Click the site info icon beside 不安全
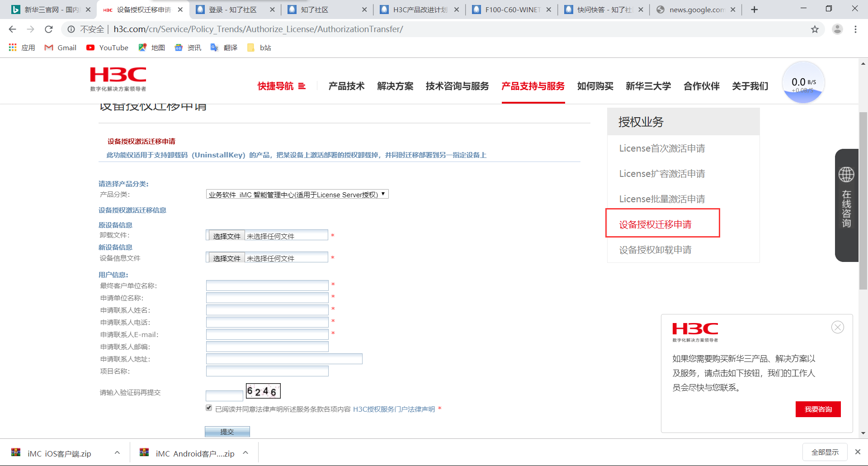This screenshot has width=868, height=466. coord(71,29)
